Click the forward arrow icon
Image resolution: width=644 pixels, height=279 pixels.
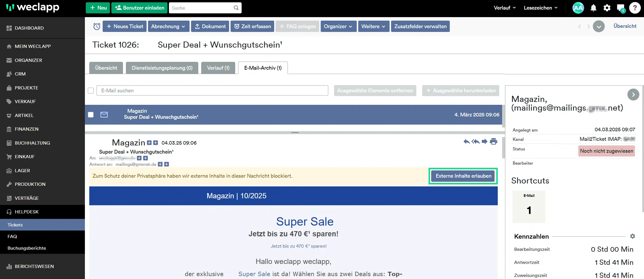click(484, 141)
